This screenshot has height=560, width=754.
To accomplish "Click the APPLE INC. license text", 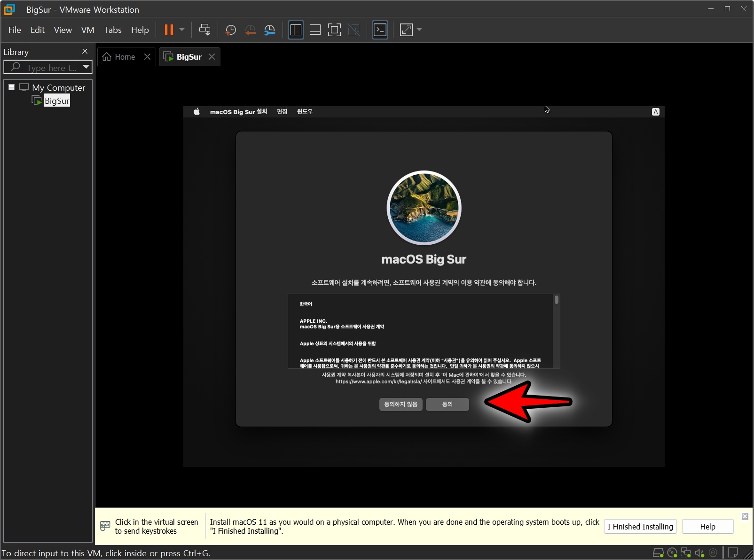I will pos(314,321).
